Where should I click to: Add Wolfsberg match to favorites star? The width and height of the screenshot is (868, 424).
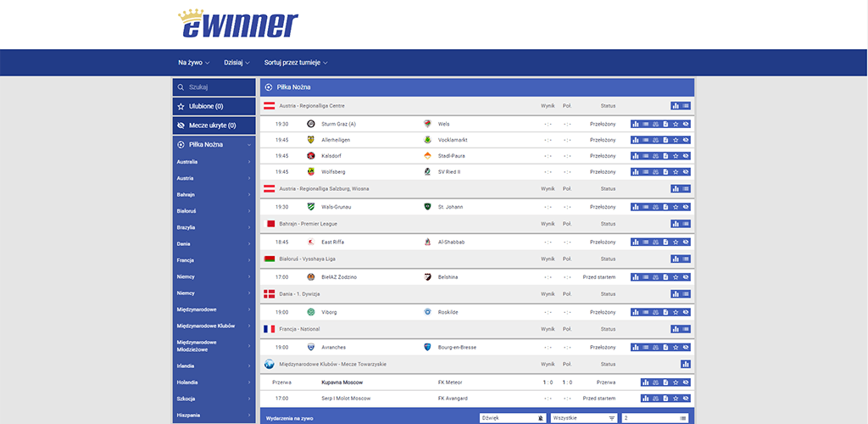click(x=676, y=172)
